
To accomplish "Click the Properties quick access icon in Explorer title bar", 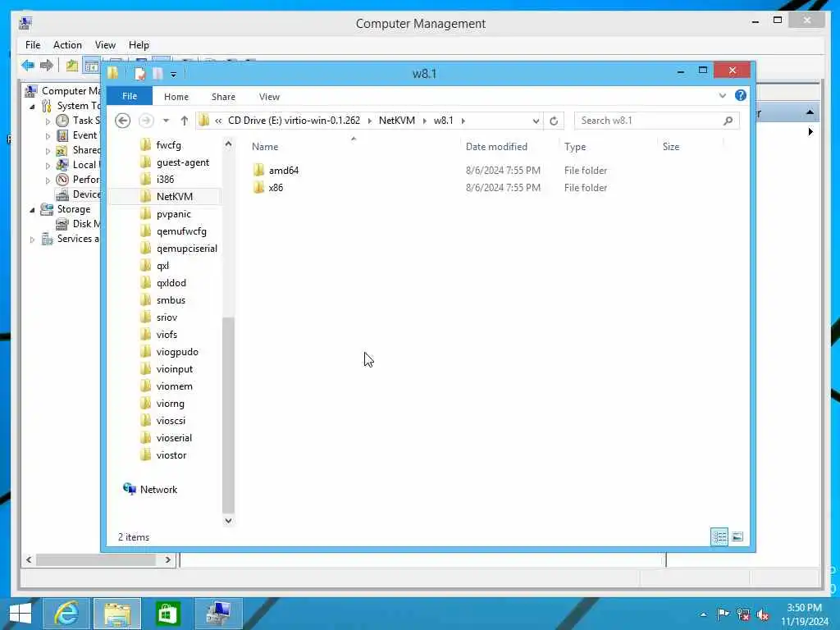I will (139, 73).
